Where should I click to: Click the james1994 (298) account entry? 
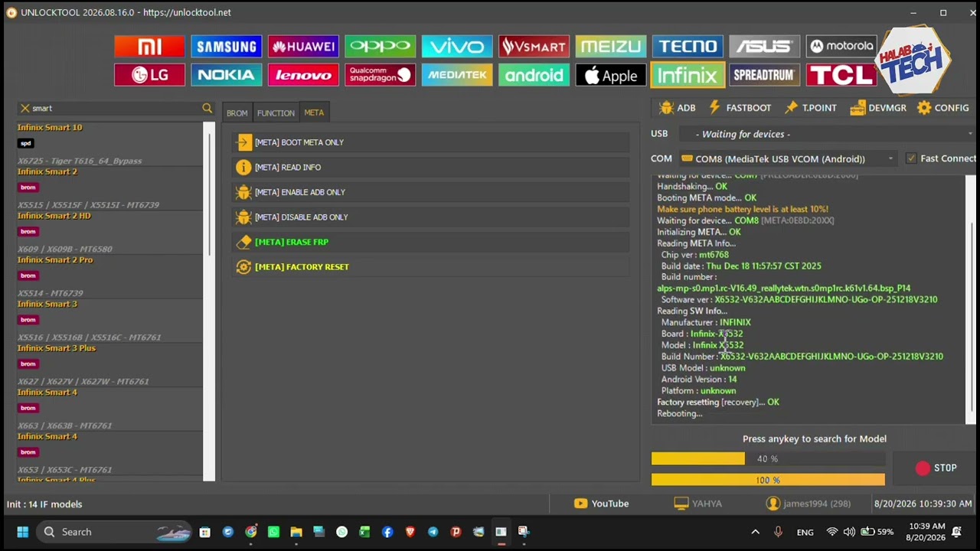pos(808,504)
